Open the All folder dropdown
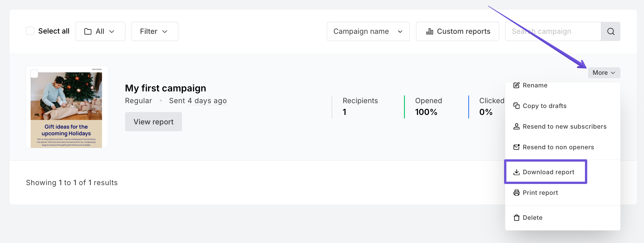The height and width of the screenshot is (243, 644). tap(100, 31)
